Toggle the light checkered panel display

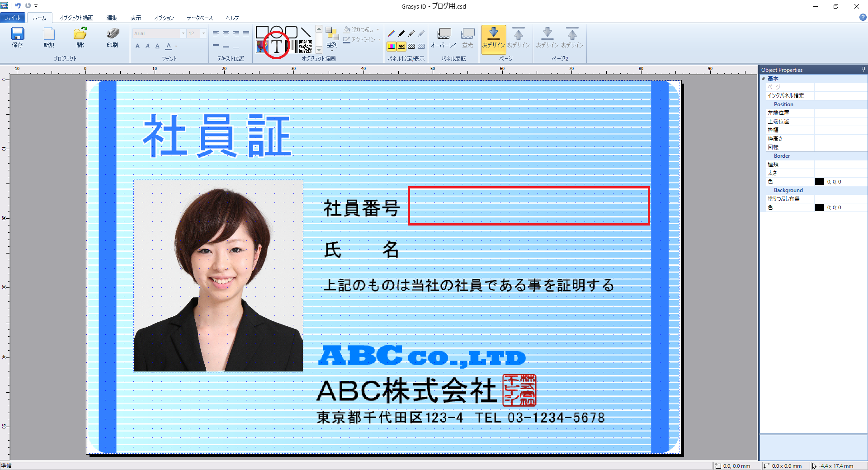click(x=421, y=46)
